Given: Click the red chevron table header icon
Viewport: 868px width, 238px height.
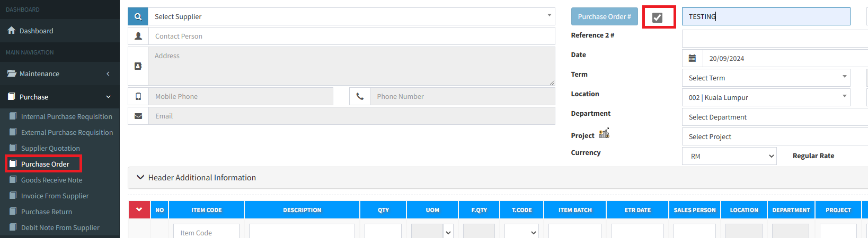Looking at the screenshot, I should (x=139, y=209).
